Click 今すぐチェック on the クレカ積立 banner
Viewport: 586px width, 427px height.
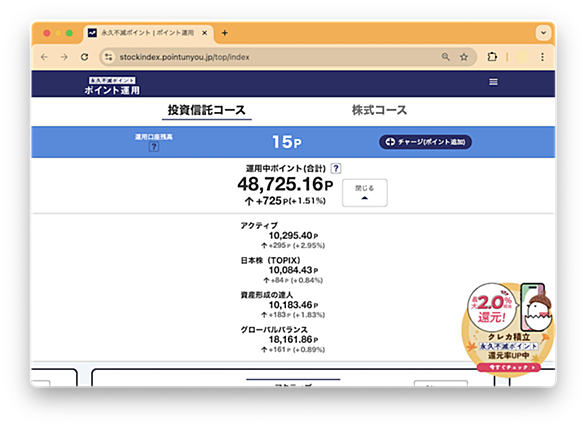click(x=509, y=368)
